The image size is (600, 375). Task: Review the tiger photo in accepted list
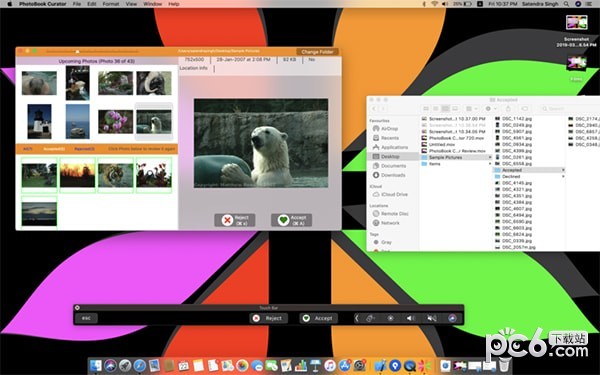pyautogui.click(x=116, y=175)
